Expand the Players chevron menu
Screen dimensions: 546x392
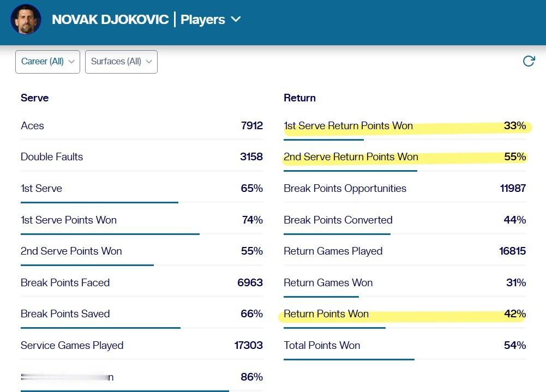pyautogui.click(x=236, y=19)
